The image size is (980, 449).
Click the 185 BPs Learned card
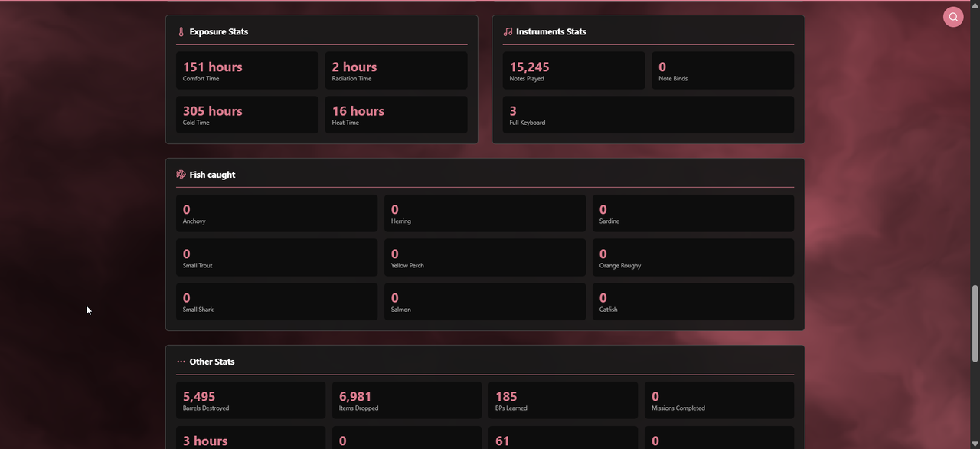coord(563,400)
